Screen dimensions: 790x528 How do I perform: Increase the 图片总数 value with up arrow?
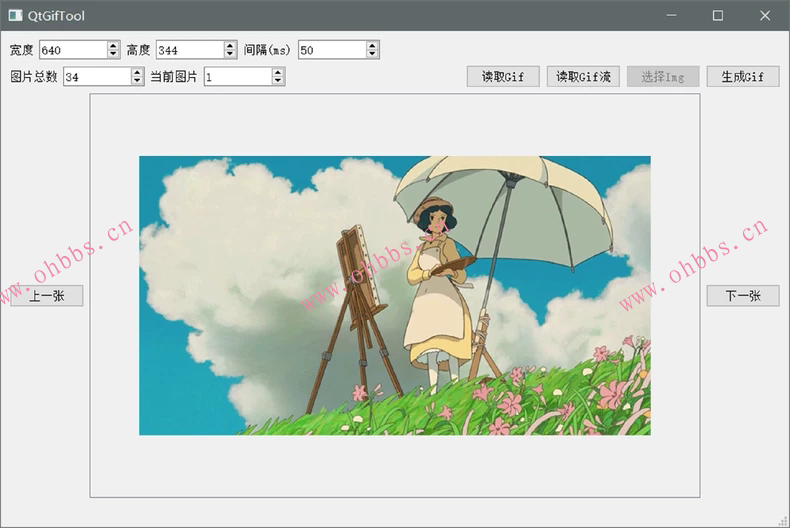point(137,72)
